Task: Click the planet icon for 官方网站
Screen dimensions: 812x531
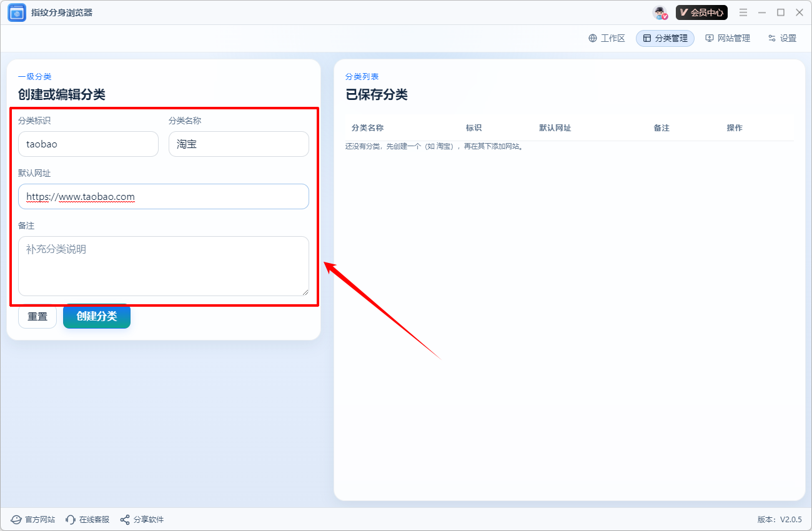Action: pos(16,520)
